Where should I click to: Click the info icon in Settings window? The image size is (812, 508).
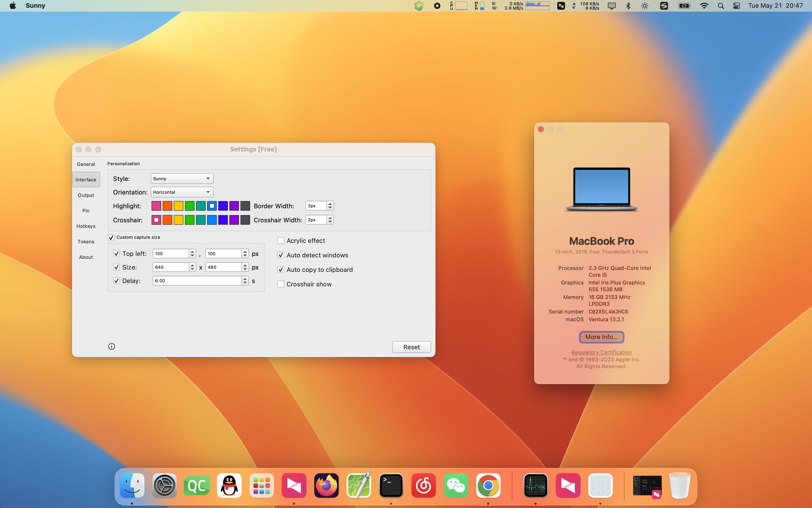click(112, 346)
